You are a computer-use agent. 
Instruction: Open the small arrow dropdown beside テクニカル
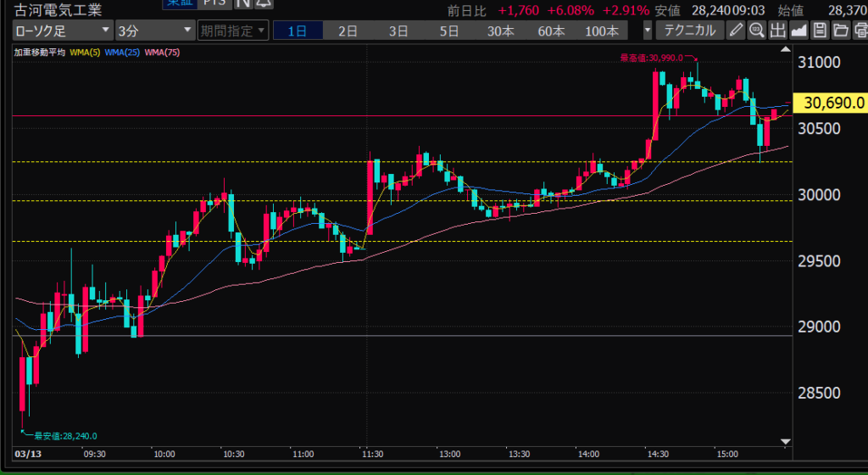[x=648, y=31]
